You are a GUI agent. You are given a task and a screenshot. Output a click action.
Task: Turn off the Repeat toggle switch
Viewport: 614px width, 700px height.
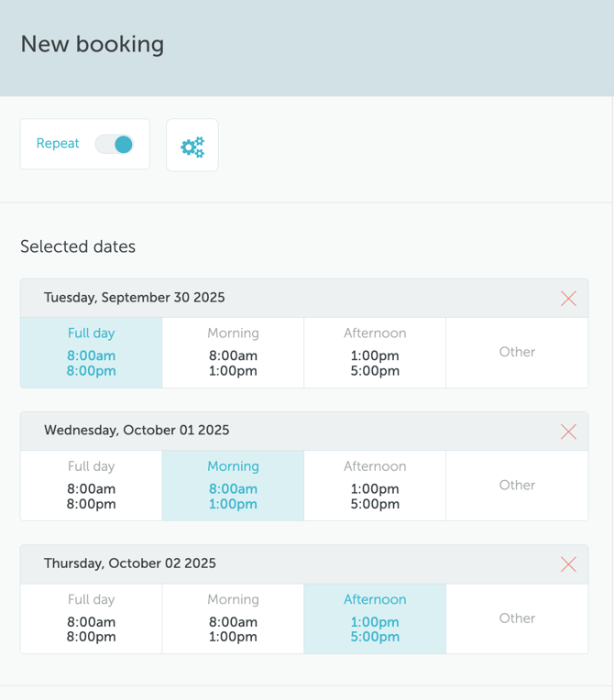(115, 144)
